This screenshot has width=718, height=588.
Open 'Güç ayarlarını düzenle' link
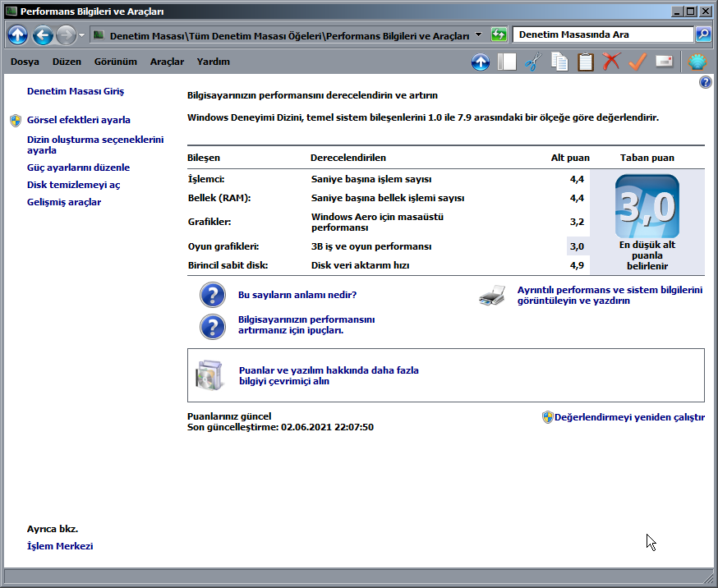coord(78,168)
